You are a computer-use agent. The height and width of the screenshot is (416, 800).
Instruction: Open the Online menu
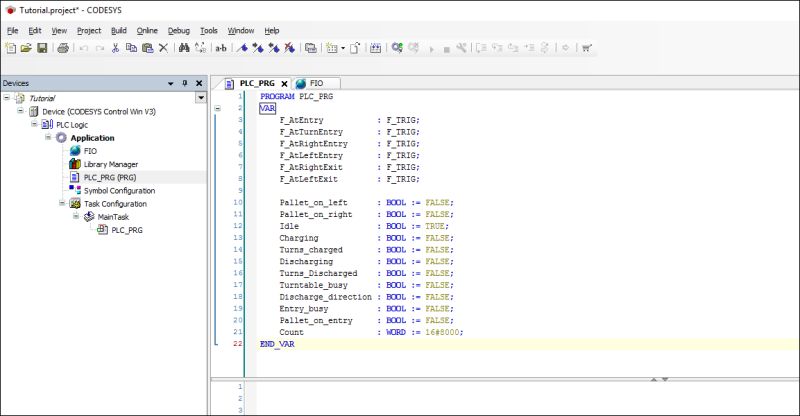pyautogui.click(x=147, y=31)
